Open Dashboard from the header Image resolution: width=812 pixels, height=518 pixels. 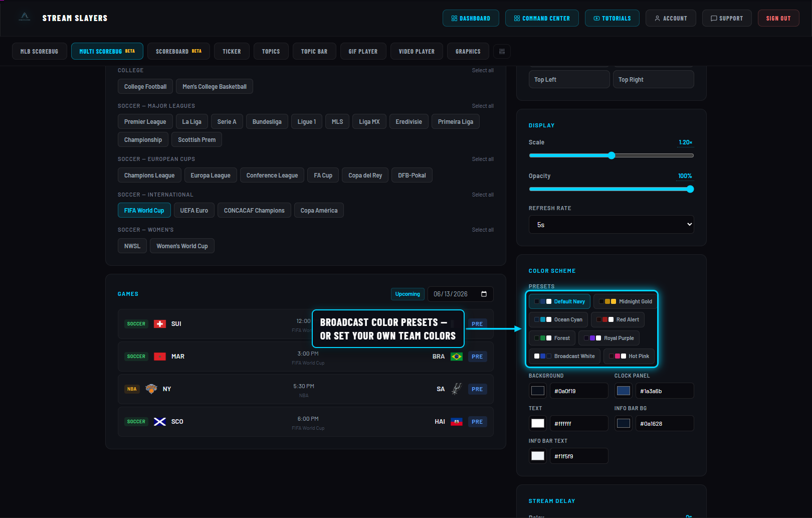[x=471, y=18]
